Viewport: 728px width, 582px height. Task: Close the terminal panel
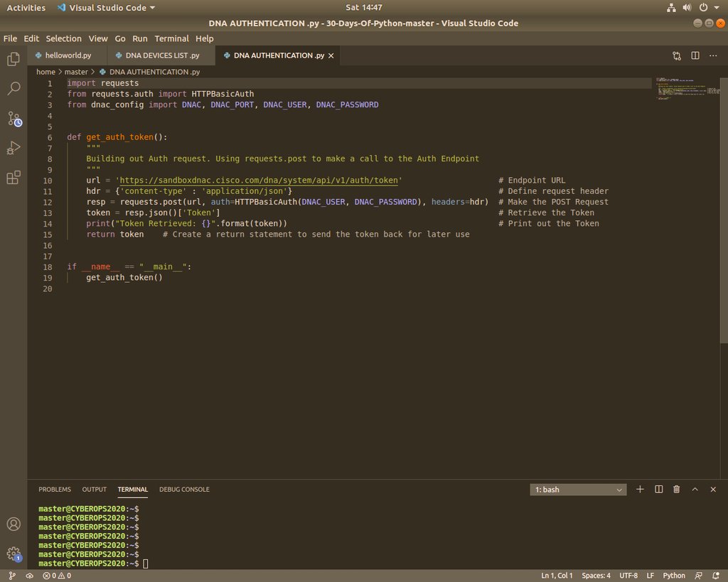(713, 489)
